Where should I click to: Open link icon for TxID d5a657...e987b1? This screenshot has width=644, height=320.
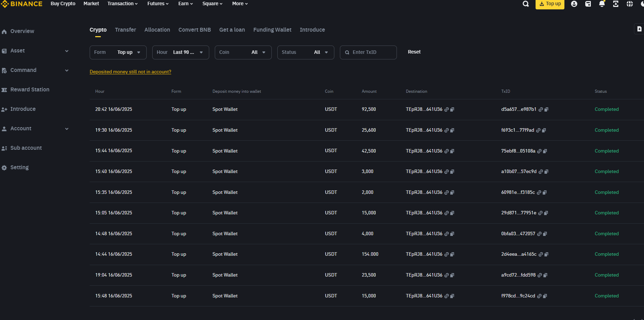pyautogui.click(x=541, y=109)
